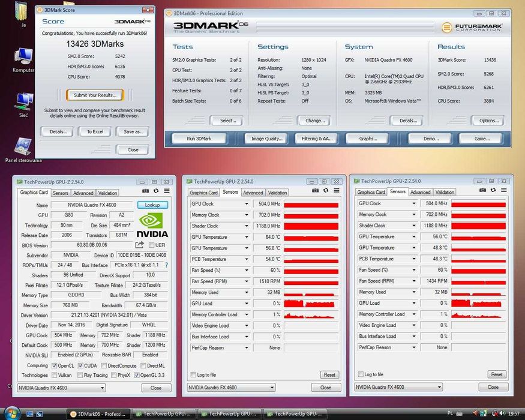
Task: Click refresh icon in right GPU-Z sensors window
Action: pyautogui.click(x=493, y=190)
